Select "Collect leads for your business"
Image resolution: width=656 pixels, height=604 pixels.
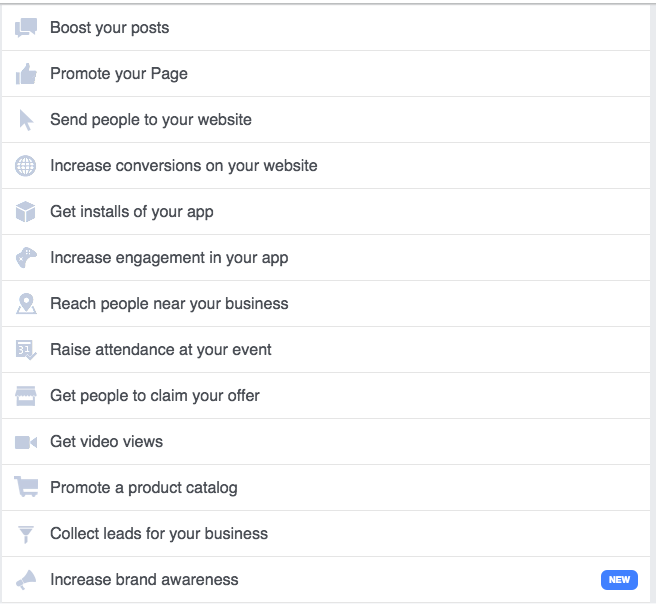159,534
